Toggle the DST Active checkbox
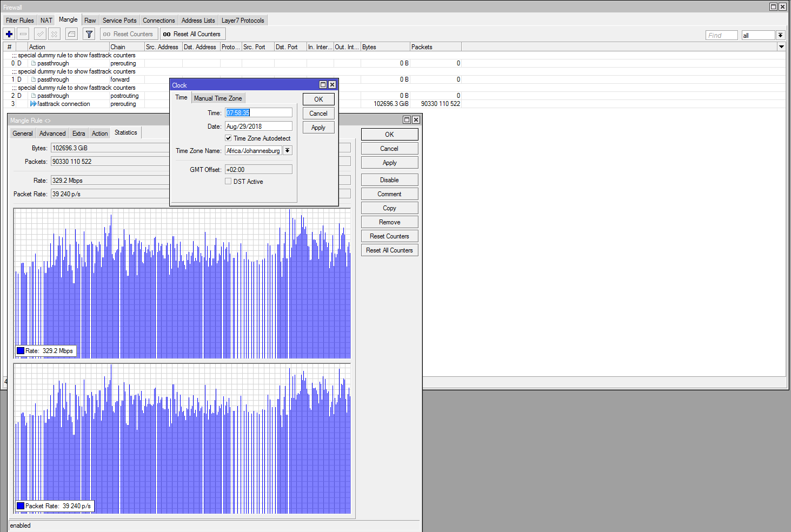Viewport: 791px width, 532px height. click(228, 182)
